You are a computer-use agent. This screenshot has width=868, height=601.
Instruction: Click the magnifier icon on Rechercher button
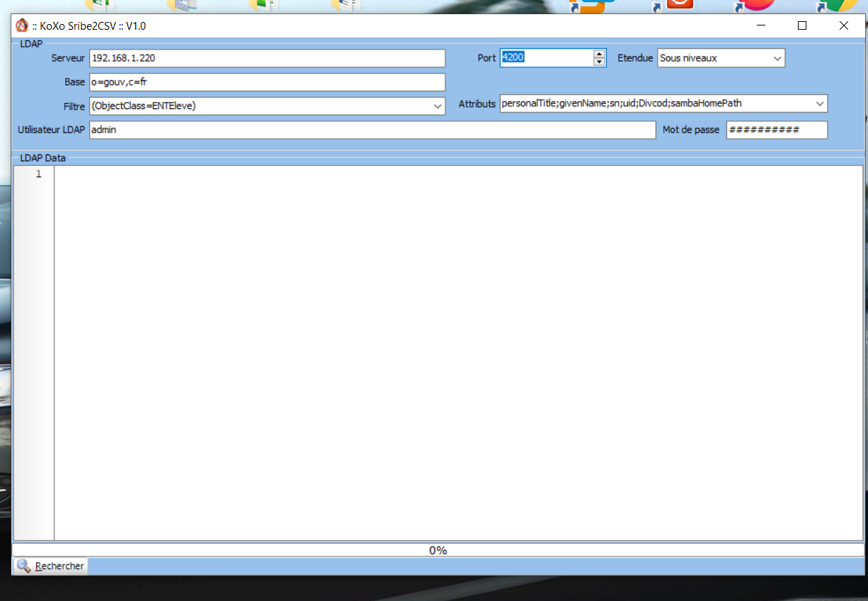(24, 566)
